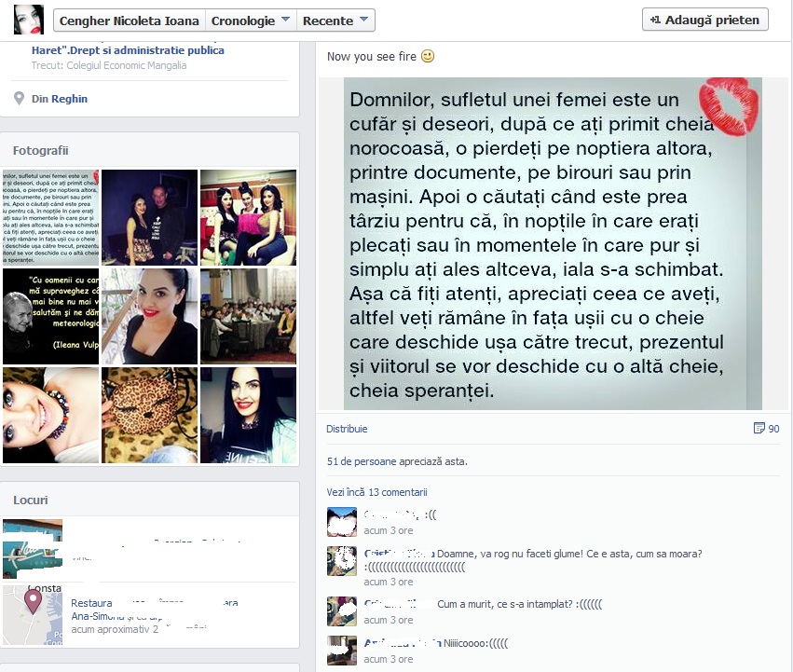Open the Fotografii section header
This screenshot has width=793, height=672.
click(41, 150)
